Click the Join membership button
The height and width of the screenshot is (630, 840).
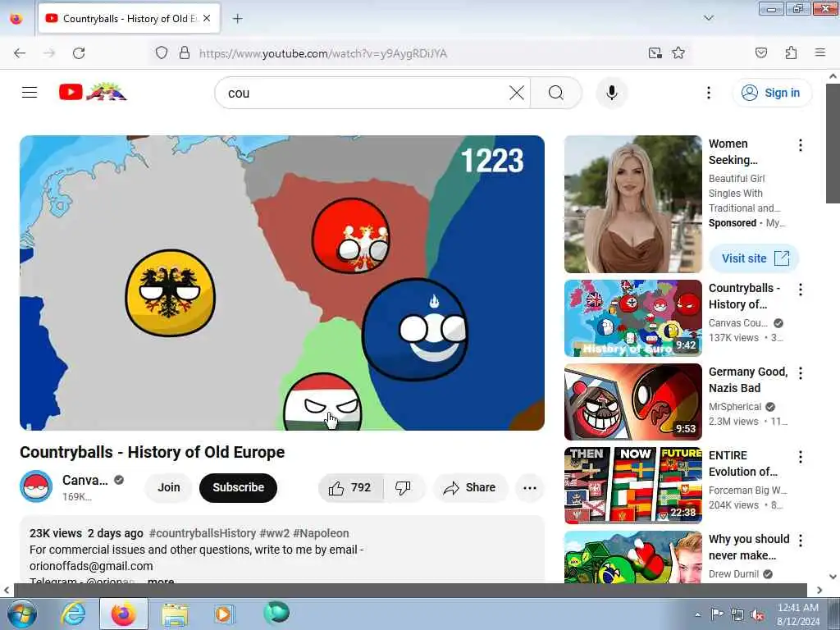tap(169, 487)
